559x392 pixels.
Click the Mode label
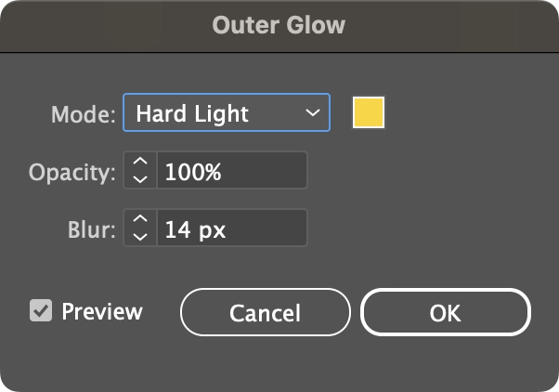coord(84,114)
